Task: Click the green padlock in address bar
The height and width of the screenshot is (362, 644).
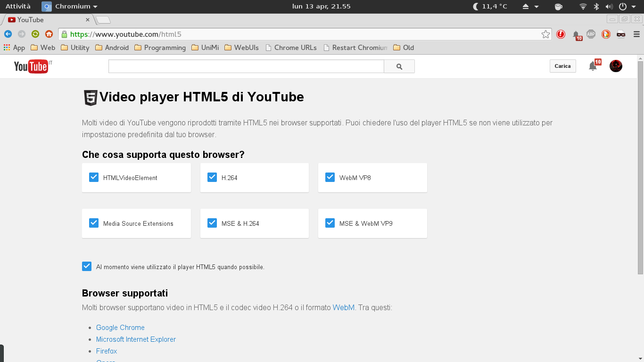Action: click(x=64, y=34)
